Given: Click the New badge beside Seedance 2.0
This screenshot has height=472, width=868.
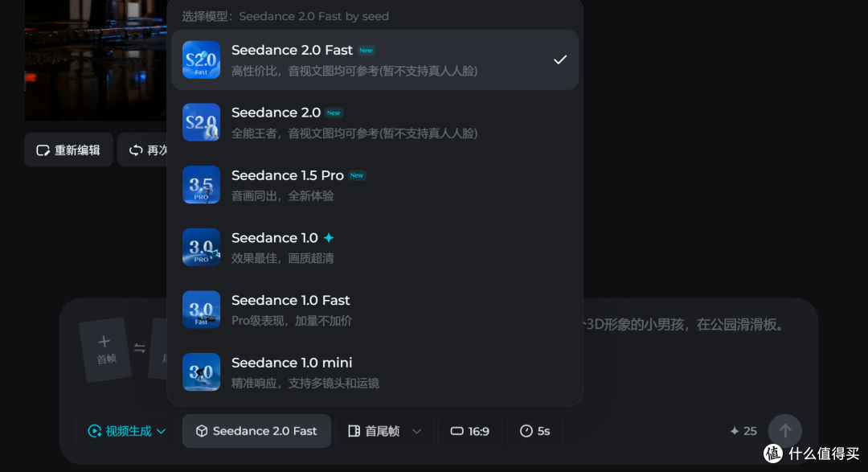Looking at the screenshot, I should pyautogui.click(x=334, y=113).
